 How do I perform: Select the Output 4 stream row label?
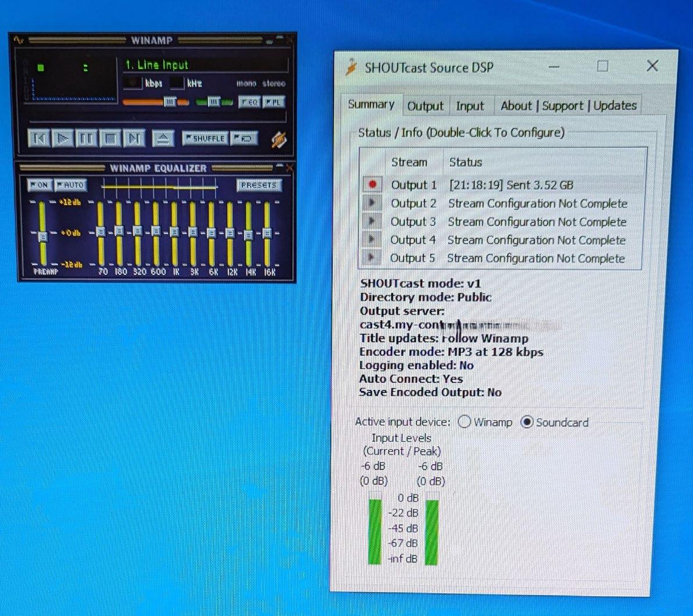(413, 240)
